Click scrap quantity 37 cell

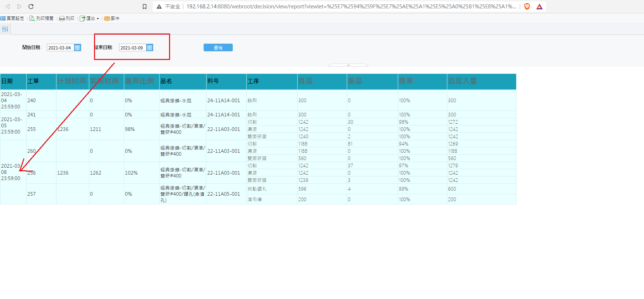372,166
